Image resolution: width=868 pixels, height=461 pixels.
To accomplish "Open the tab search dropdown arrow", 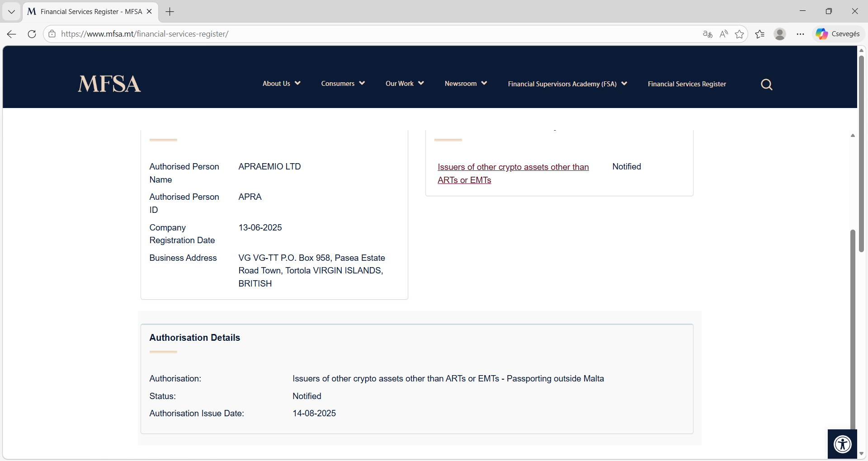I will click(x=11, y=12).
